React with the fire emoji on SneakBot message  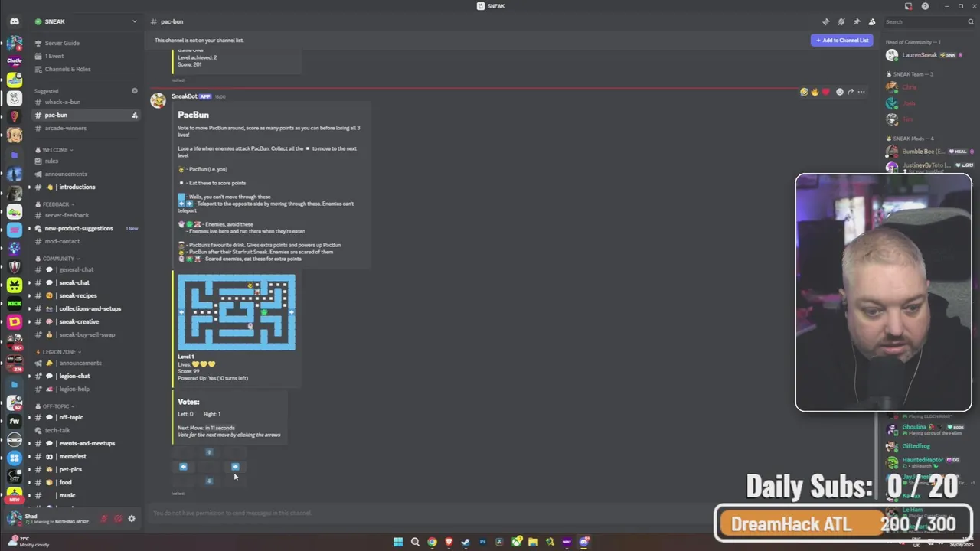(x=815, y=92)
